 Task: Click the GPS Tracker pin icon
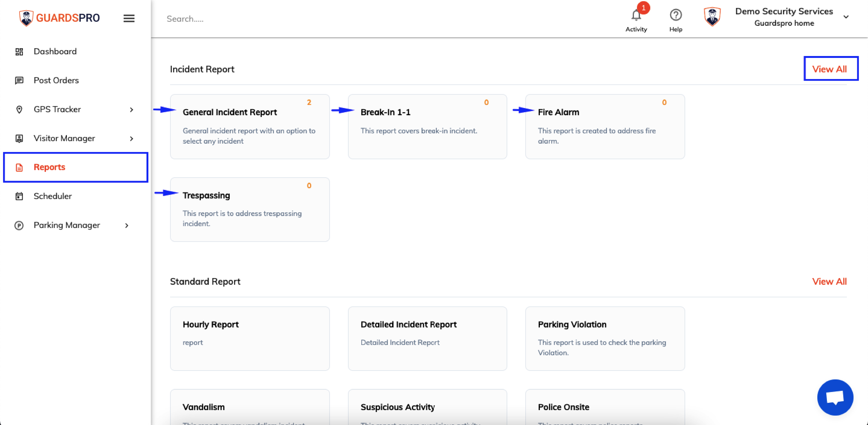[19, 110]
